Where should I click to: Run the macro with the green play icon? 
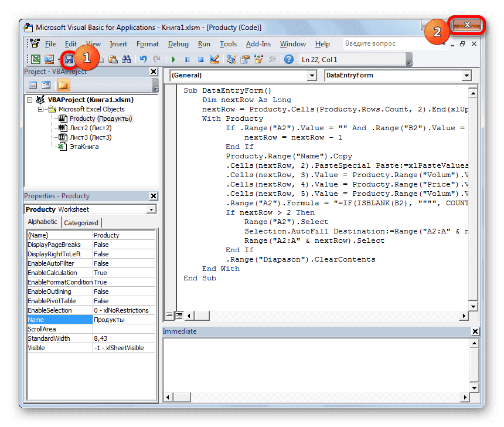[x=173, y=59]
